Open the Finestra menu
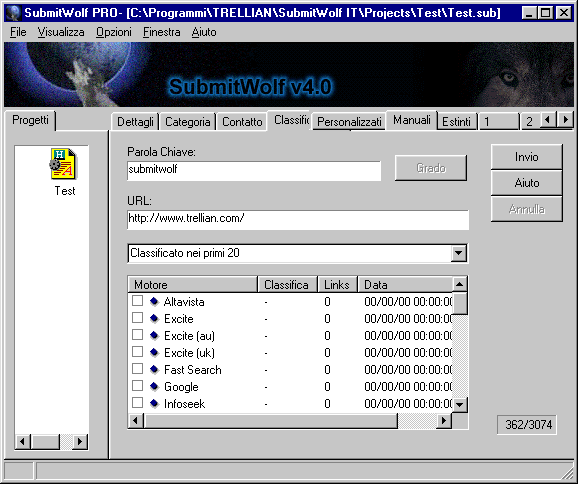The height and width of the screenshot is (484, 578). point(161,32)
